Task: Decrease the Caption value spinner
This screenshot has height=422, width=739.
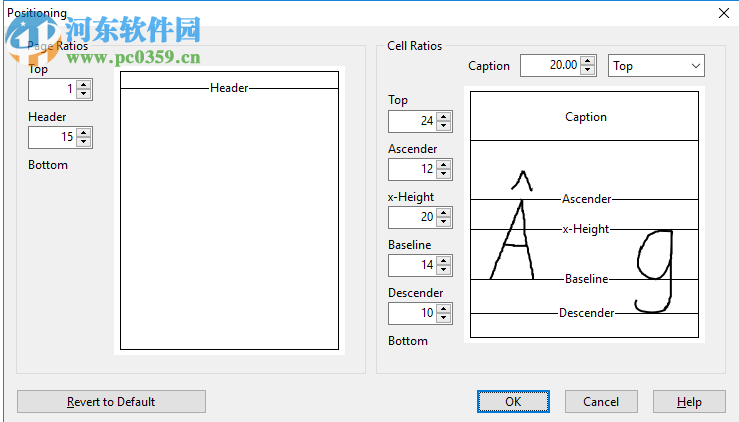Action: coord(587,69)
